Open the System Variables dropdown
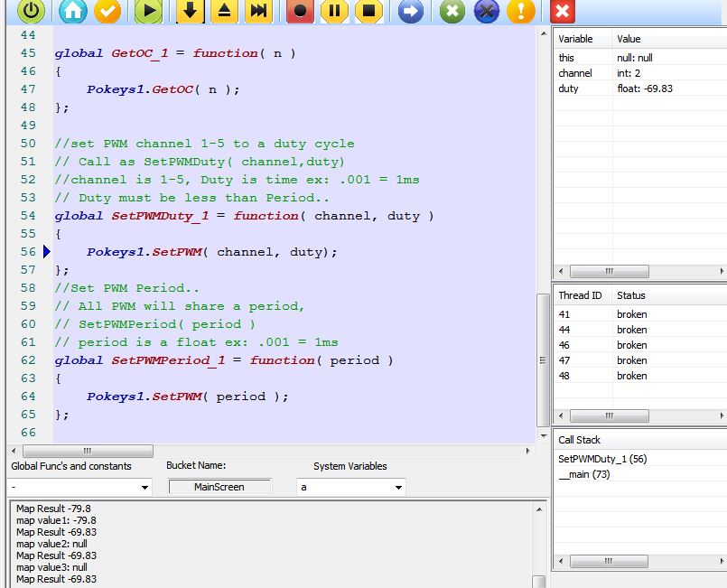 pyautogui.click(x=398, y=488)
